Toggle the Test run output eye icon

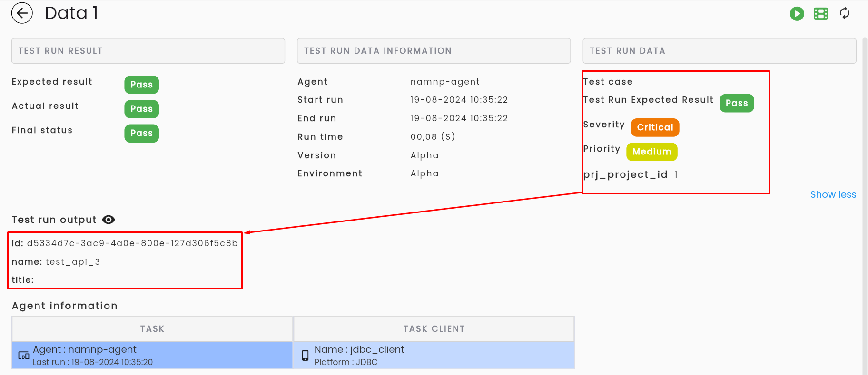tap(108, 220)
